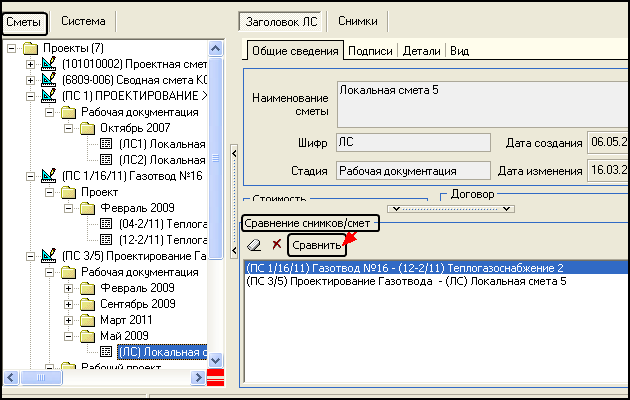This screenshot has width=630, height=400.
Task: Click the Проекты (7) root folder icon
Action: tap(30, 48)
